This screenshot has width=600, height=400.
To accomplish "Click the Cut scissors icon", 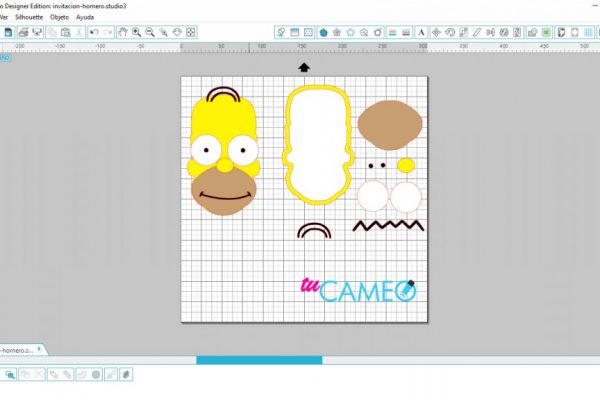I will point(79,33).
